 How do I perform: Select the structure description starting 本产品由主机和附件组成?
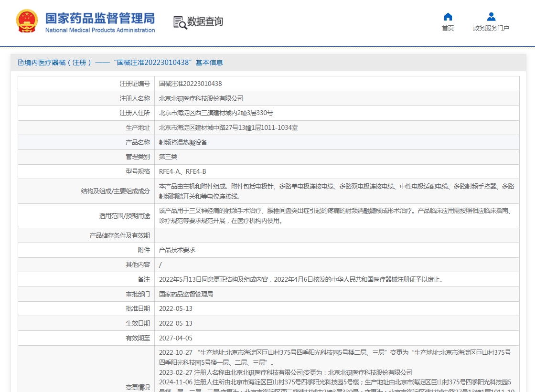pos(336,191)
